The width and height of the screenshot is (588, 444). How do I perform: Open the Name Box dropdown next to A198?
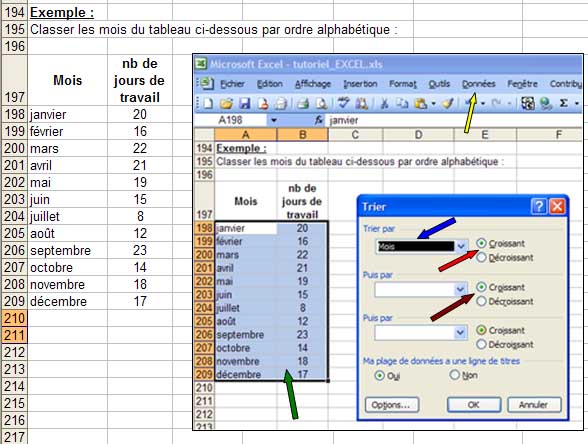click(x=274, y=120)
